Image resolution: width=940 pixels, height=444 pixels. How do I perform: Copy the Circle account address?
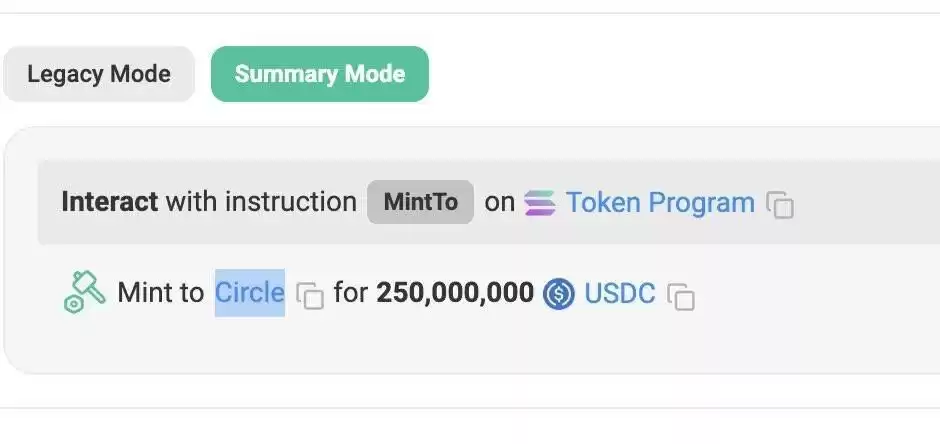[x=310, y=295]
